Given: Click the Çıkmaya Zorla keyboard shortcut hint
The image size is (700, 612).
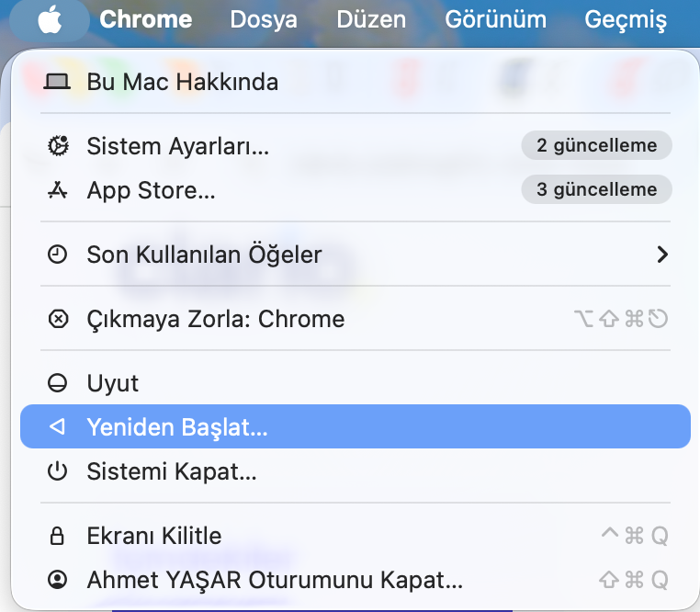Looking at the screenshot, I should point(621,319).
